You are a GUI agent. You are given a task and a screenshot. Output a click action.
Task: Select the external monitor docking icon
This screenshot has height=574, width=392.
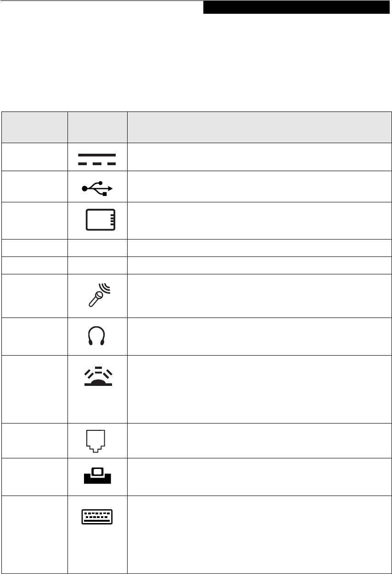tap(97, 477)
